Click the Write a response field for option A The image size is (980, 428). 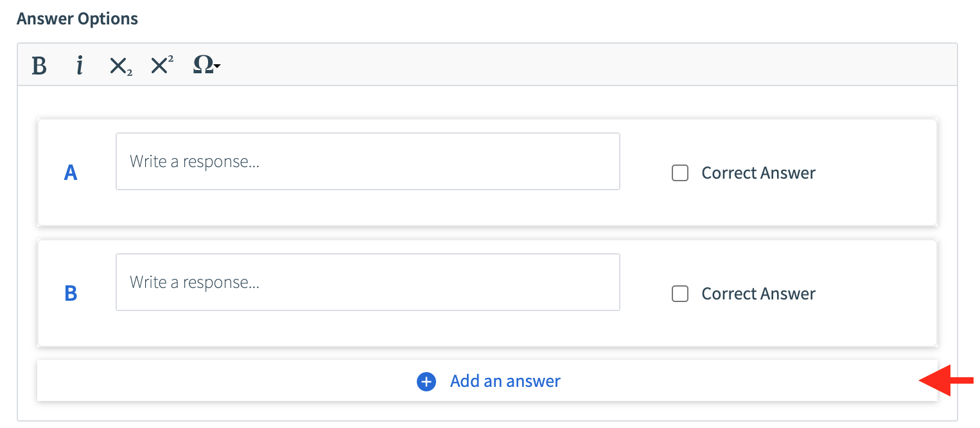click(x=368, y=161)
